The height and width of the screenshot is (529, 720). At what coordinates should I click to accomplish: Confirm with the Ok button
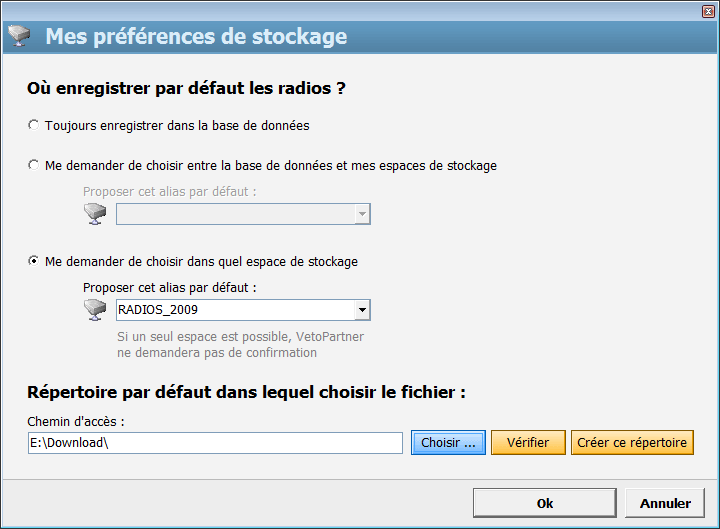544,503
